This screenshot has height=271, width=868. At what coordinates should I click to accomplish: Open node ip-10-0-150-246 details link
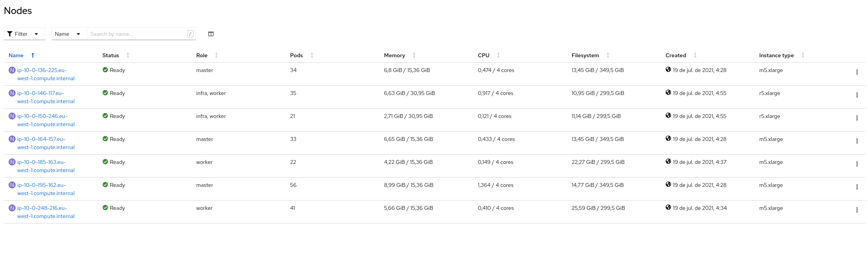click(x=43, y=116)
